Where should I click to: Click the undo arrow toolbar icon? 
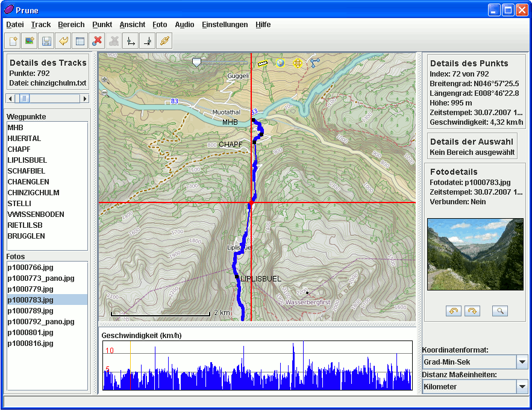coord(63,41)
